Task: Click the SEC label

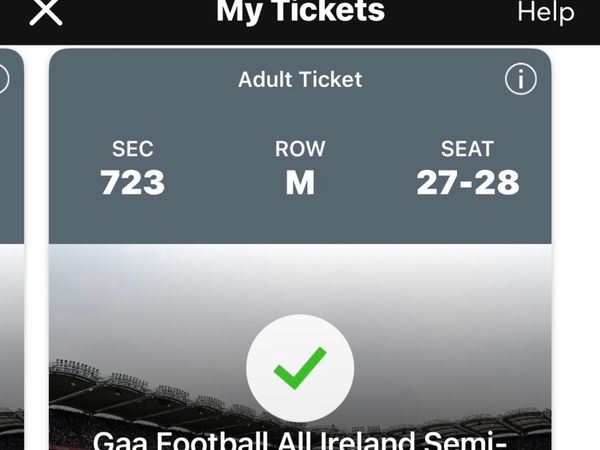Action: click(x=132, y=148)
